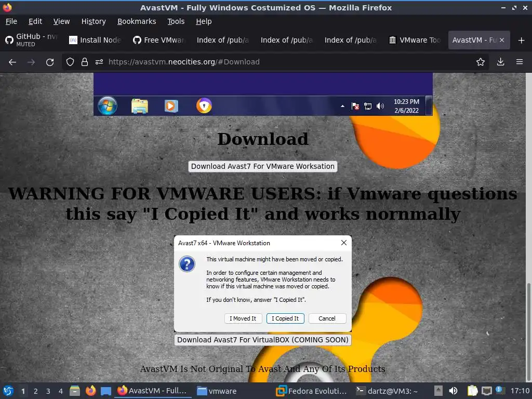Open file manager launcher in panel

(75, 391)
